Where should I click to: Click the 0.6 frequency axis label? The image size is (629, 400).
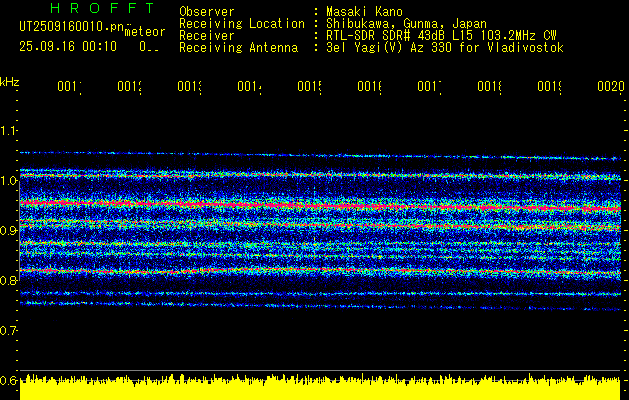click(x=8, y=380)
